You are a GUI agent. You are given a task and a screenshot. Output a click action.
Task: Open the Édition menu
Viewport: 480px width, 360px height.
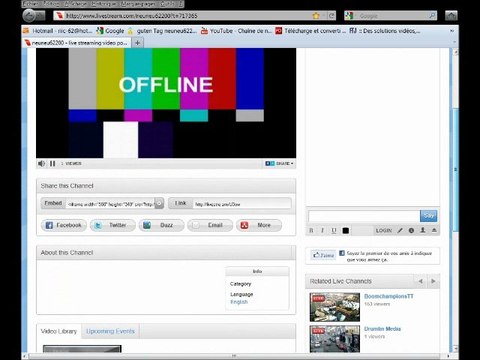click(x=51, y=4)
